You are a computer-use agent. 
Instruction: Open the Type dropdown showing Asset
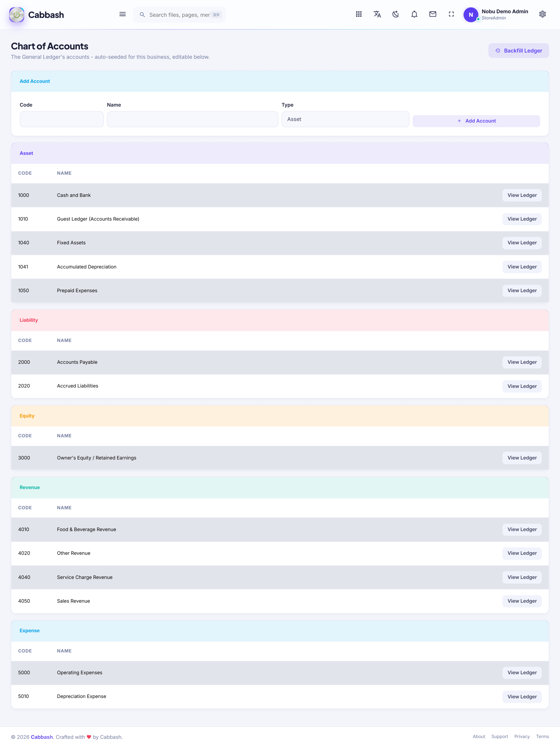(x=345, y=119)
